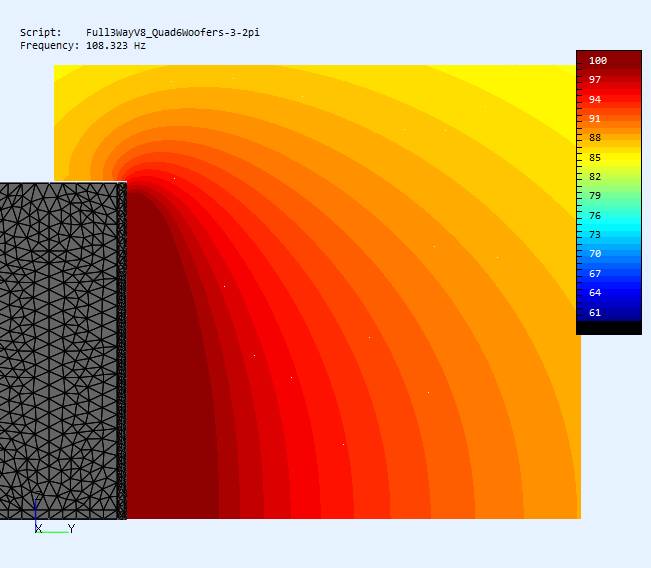Click the 88 label on color scale

coord(595,138)
